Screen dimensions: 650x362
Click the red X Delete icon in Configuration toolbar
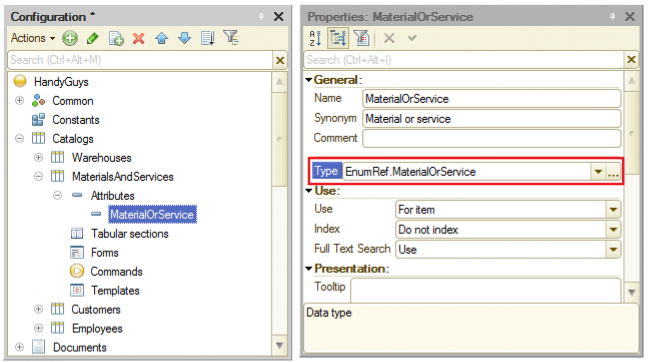[138, 39]
